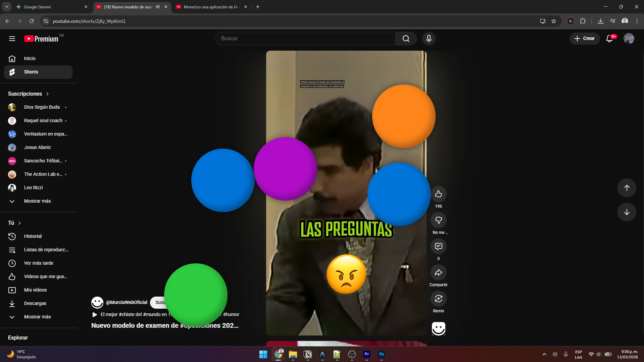Open Dios Según Buda subscription
Image resolution: width=644 pixels, height=362 pixels.
[38, 107]
